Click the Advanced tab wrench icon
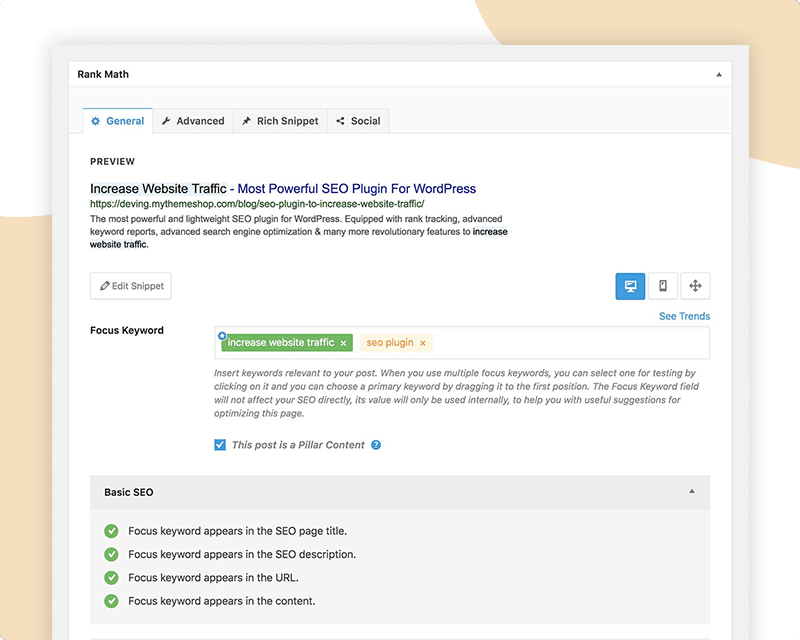Image resolution: width=800 pixels, height=640 pixels. 166,121
